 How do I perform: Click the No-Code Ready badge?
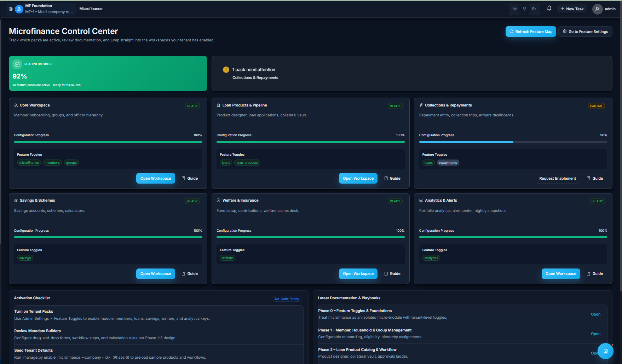(x=287, y=299)
